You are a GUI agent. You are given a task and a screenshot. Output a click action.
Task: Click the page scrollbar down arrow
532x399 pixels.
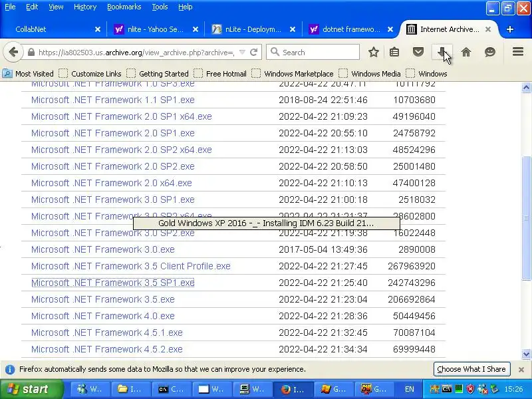tap(526, 354)
